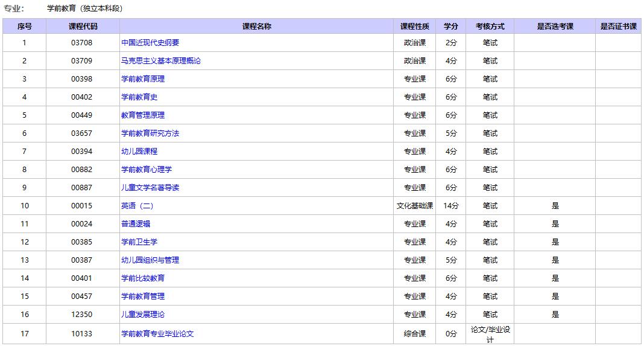
Task: Select course code 00024
Action: click(x=82, y=224)
